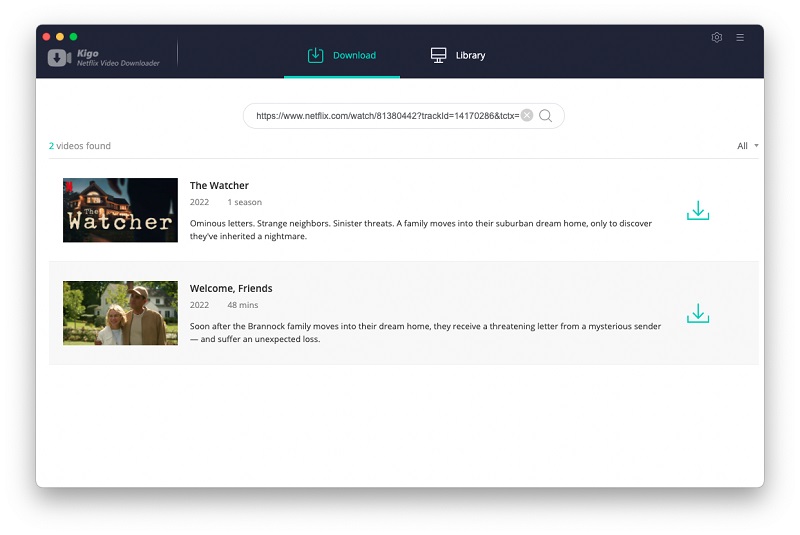The height and width of the screenshot is (535, 800).
Task: Click the 2022 year of Welcome, Friends
Action: tap(199, 305)
